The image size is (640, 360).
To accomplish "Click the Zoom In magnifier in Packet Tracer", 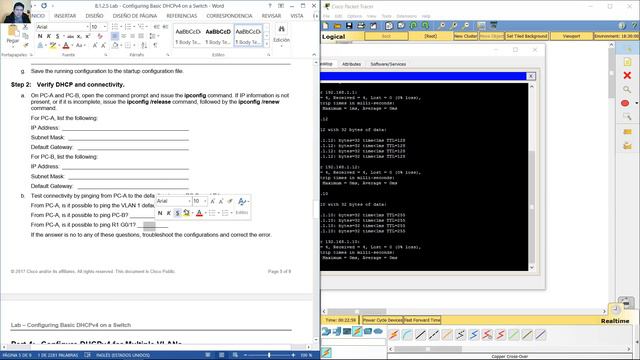I will (442, 26).
